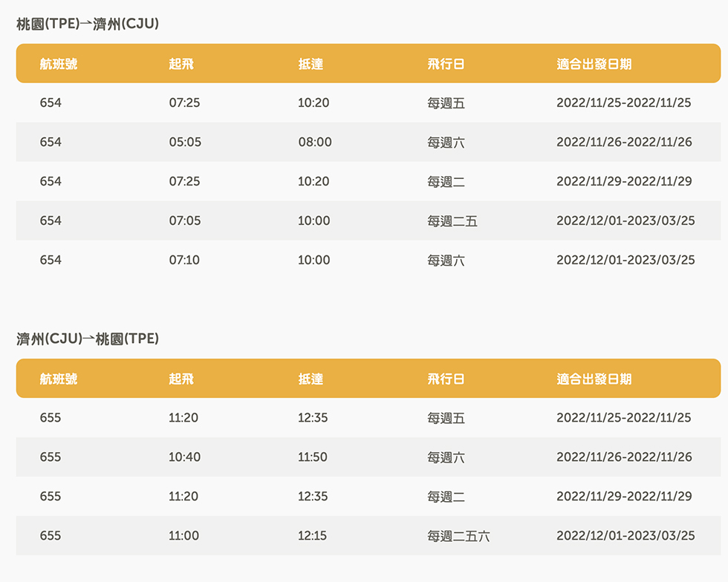Click date range 2022/11/25-2022/11/25 in first table
Viewport: 728px width, 582px height.
[x=623, y=102]
